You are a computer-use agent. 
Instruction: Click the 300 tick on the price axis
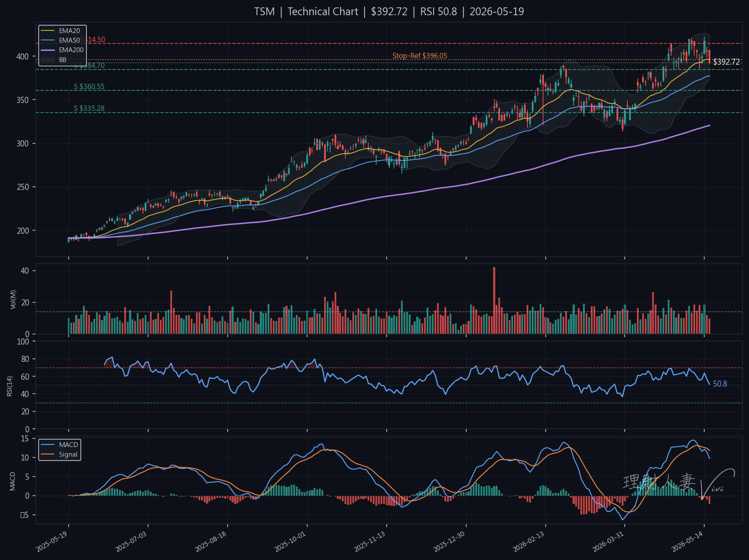click(23, 143)
